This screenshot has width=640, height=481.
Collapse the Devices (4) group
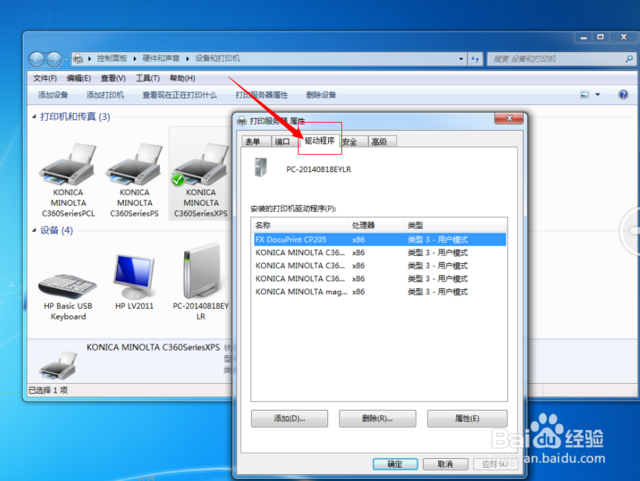pos(34,230)
